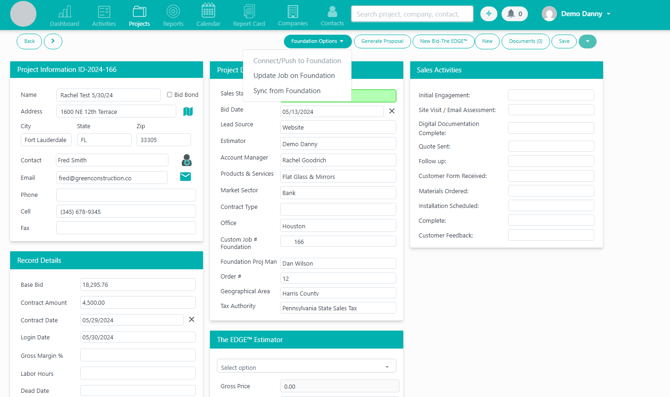The width and height of the screenshot is (670, 397).
Task: Click the Foundation Proj Man field
Action: pos(338,263)
